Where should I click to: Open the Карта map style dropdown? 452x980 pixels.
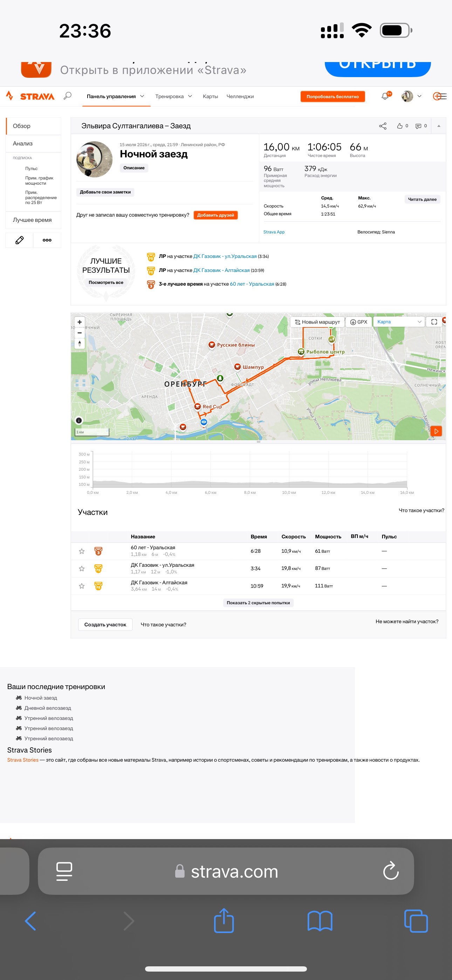399,322
